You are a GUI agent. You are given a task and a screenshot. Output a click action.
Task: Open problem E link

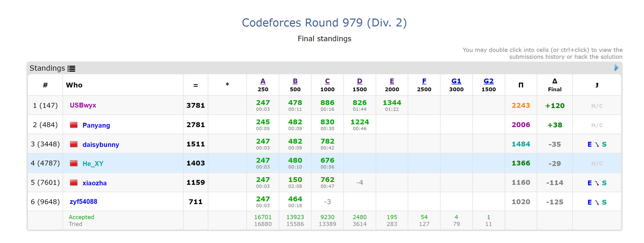(x=392, y=81)
